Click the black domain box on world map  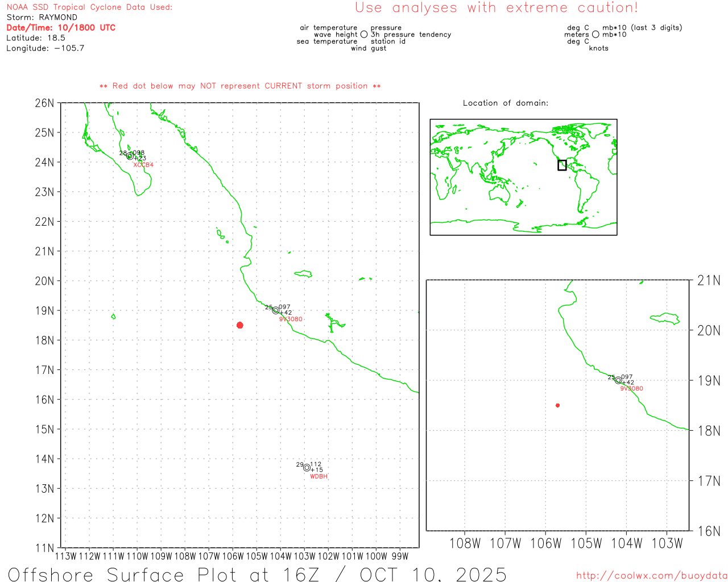coord(562,165)
